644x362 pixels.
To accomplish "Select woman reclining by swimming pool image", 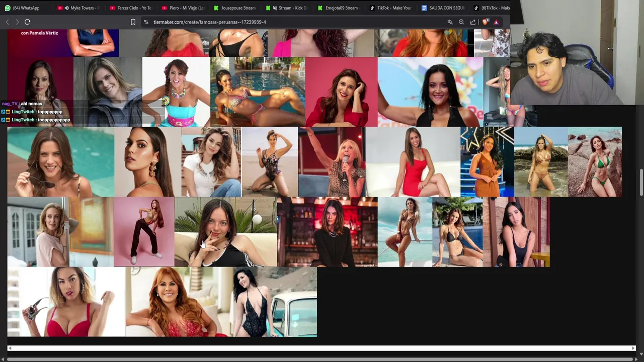I will (258, 92).
